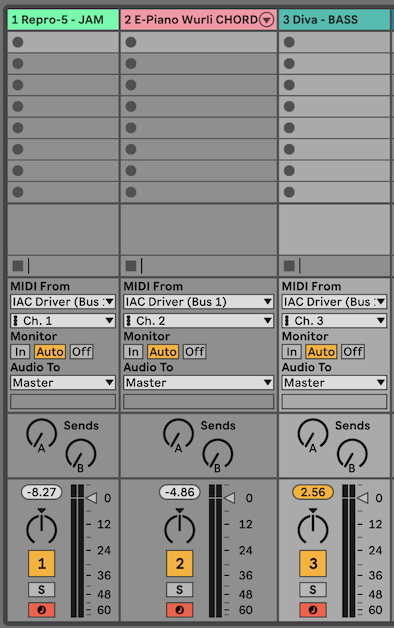This screenshot has height=628, width=394.
Task: Arm record button on Diva BASS track
Action: click(313, 610)
